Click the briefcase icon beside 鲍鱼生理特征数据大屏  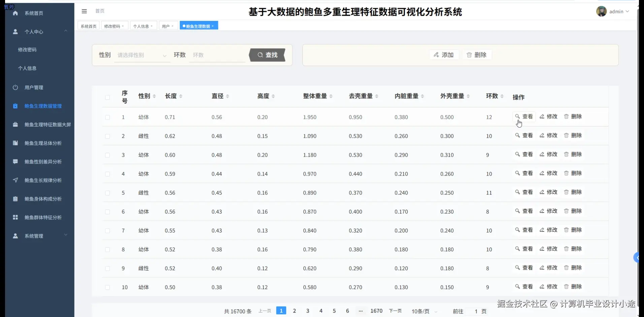coord(15,124)
